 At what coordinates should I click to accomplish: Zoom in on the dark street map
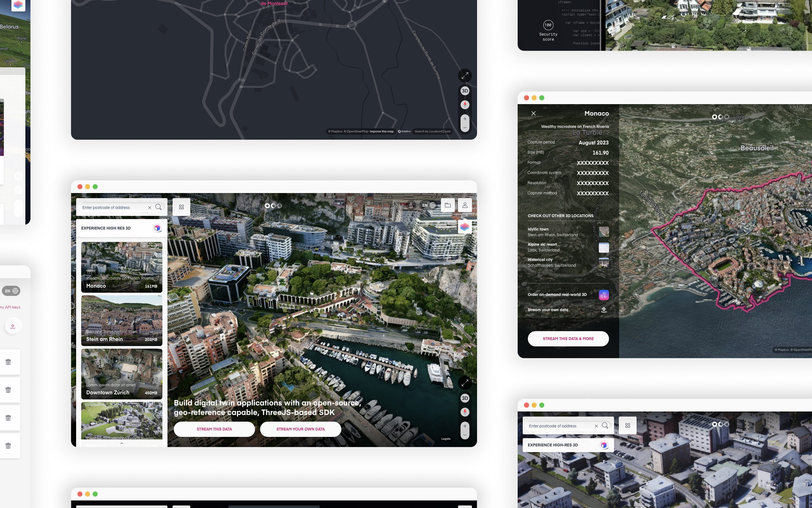coord(465,119)
